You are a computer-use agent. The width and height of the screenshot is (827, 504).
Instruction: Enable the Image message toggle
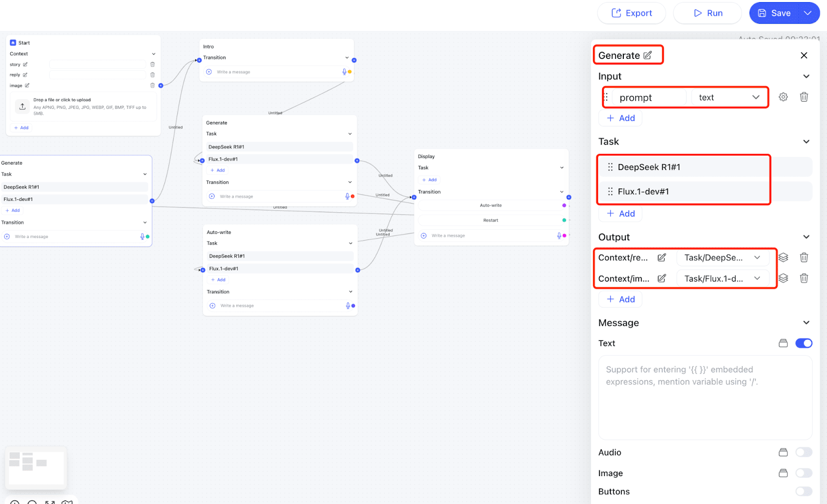click(804, 473)
